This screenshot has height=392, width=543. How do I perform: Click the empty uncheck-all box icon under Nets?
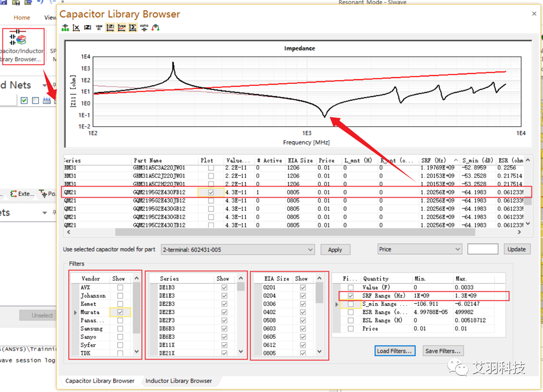coord(35,100)
